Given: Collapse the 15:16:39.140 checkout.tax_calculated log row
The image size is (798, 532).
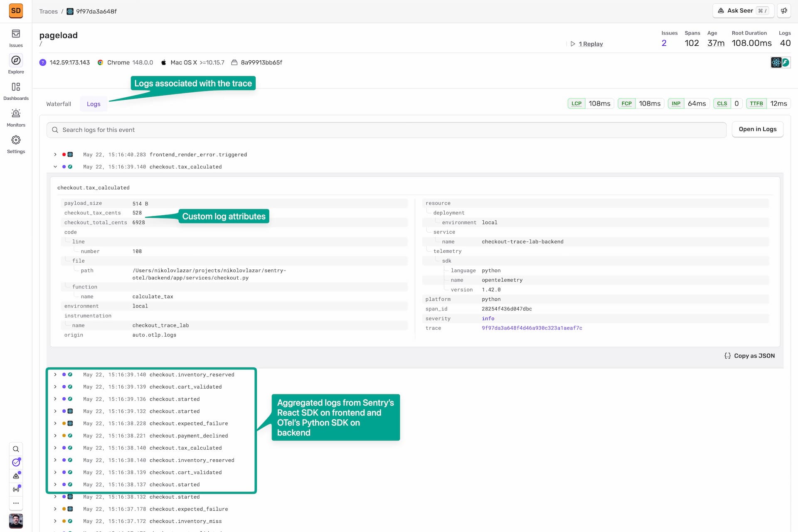Looking at the screenshot, I should 55,167.
